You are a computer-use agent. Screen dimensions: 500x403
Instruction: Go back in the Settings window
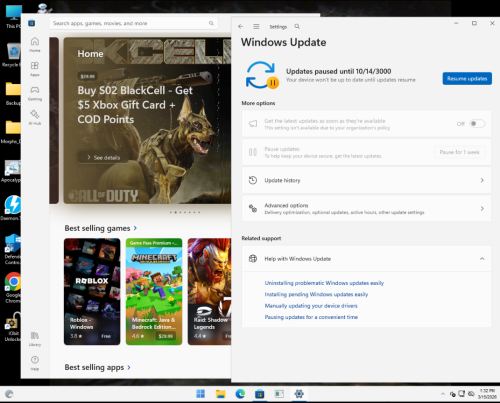pyautogui.click(x=241, y=26)
